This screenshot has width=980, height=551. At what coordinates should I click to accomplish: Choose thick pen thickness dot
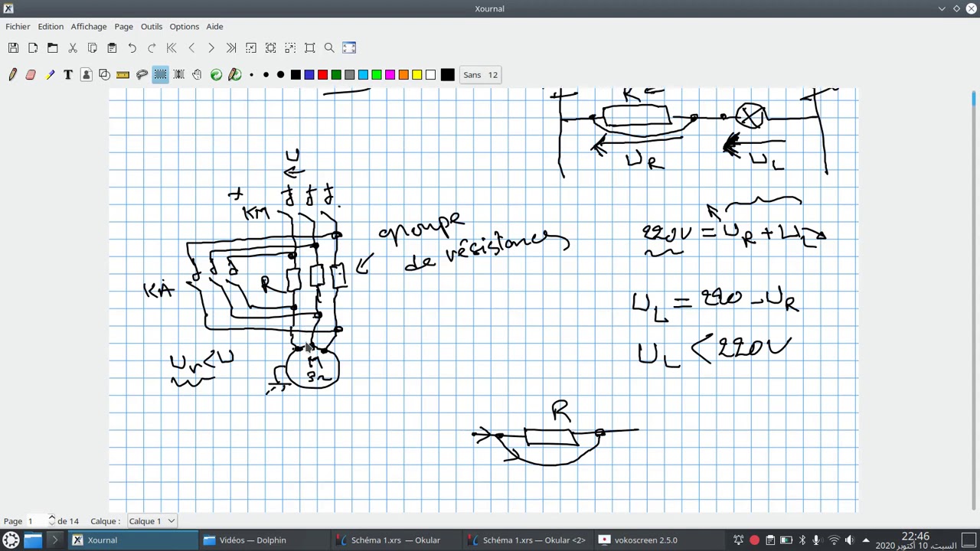point(280,75)
